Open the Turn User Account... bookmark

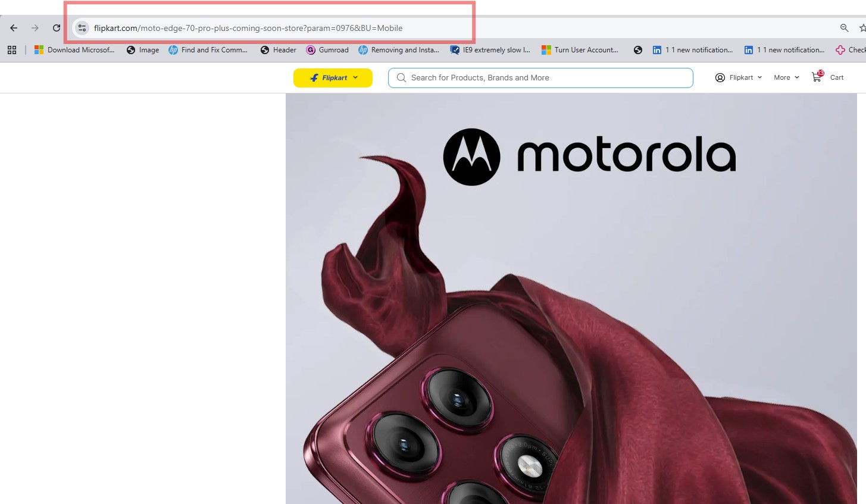[580, 50]
